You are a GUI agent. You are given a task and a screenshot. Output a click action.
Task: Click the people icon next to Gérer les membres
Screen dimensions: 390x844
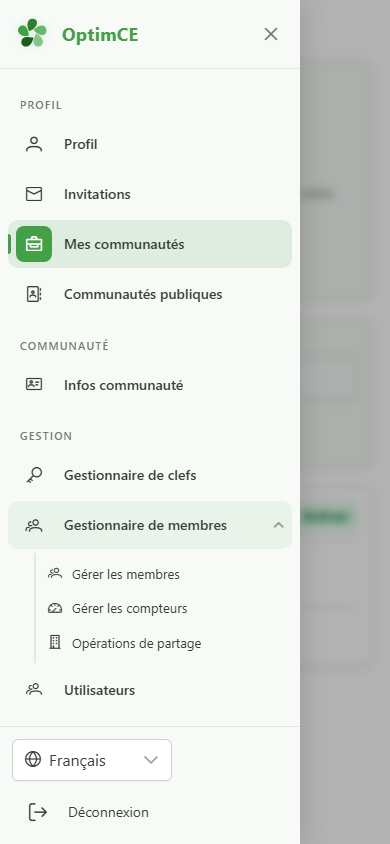(x=55, y=574)
